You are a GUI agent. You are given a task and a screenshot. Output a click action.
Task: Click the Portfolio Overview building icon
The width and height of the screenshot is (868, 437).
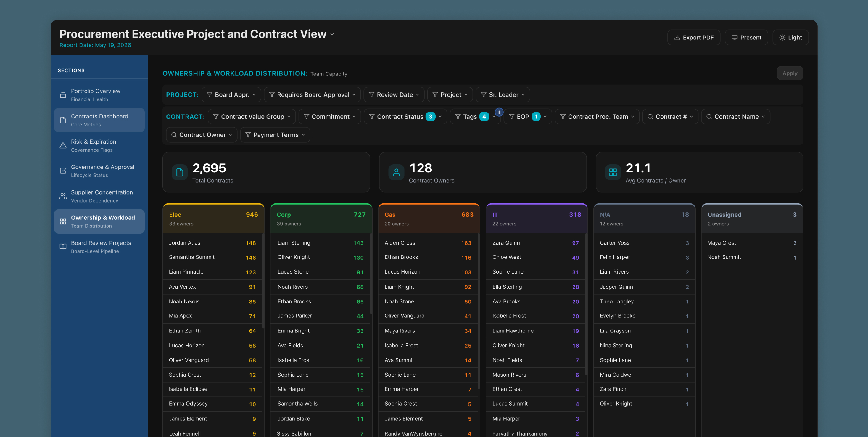(x=63, y=95)
